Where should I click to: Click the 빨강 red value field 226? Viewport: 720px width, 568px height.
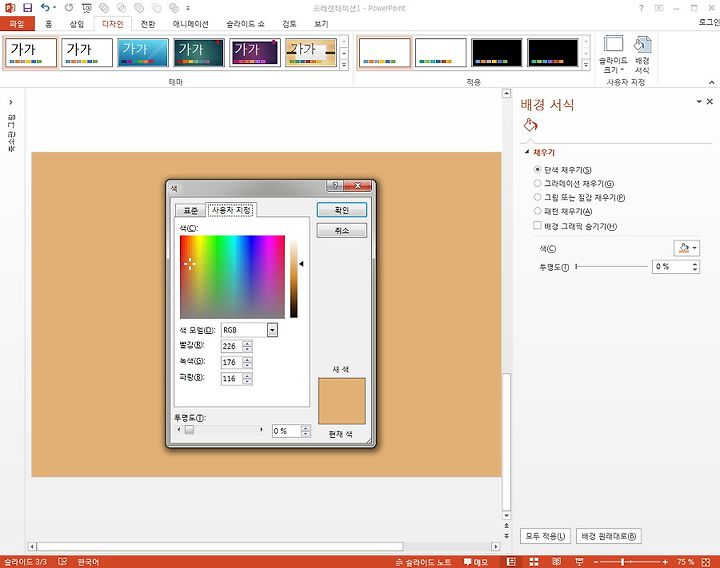(231, 346)
